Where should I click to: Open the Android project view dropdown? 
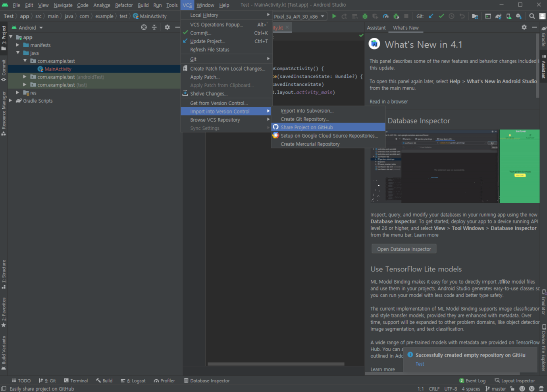tap(27, 27)
